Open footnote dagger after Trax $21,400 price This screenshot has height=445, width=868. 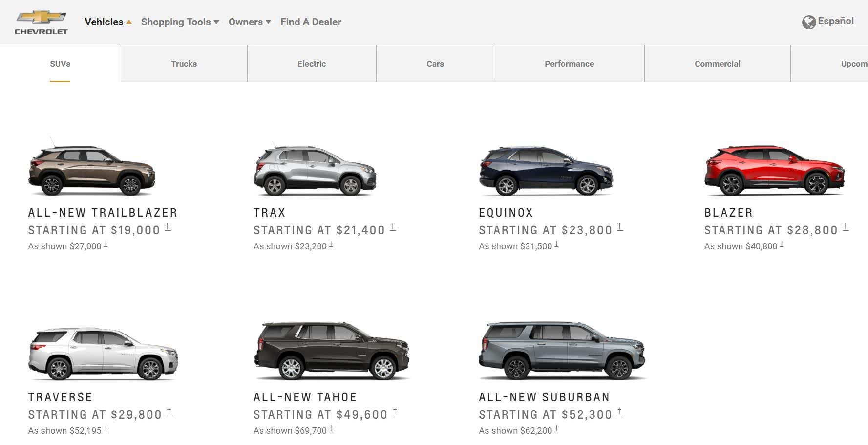[x=393, y=227]
